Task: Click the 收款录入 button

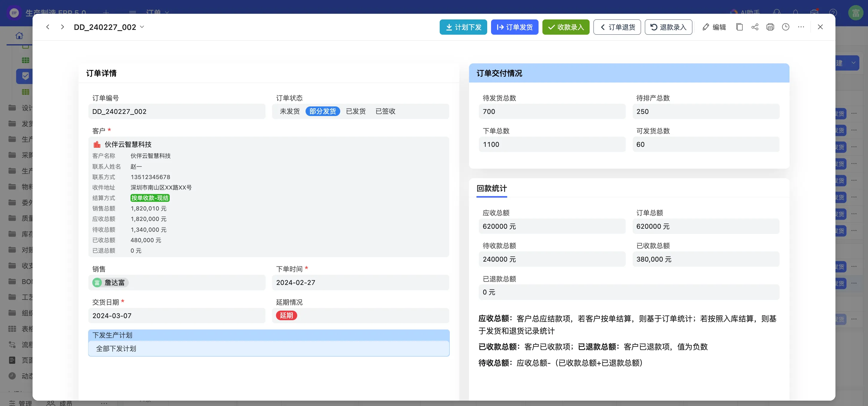Action: click(565, 27)
